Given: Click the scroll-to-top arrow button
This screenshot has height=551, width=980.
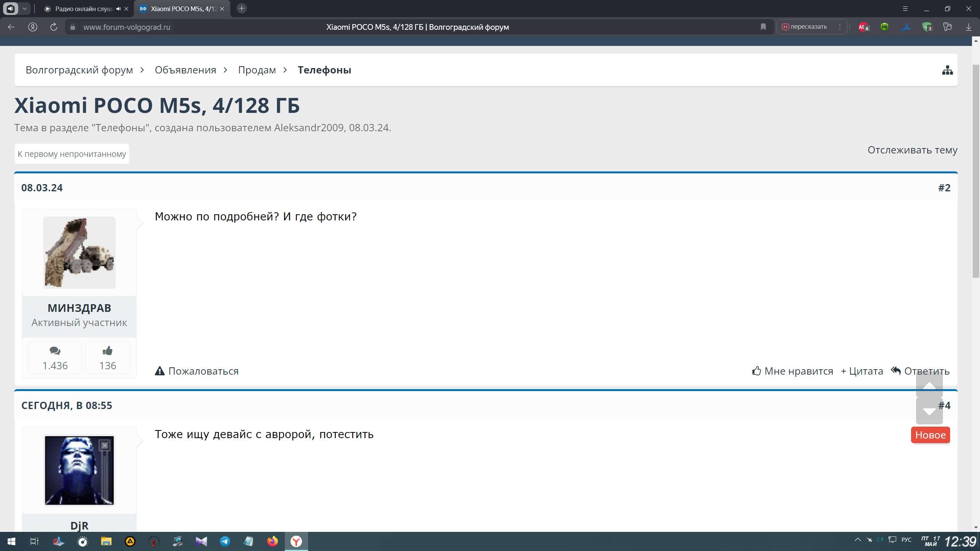Looking at the screenshot, I should (929, 385).
